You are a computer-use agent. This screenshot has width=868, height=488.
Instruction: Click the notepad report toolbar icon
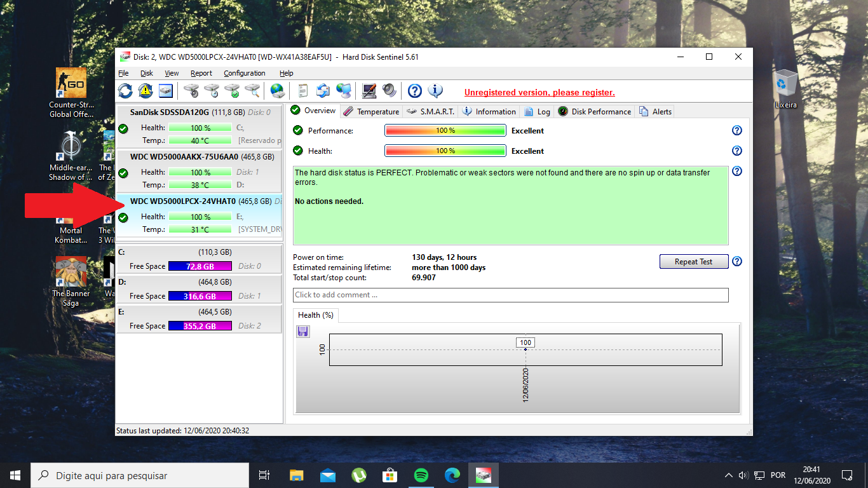(x=303, y=91)
